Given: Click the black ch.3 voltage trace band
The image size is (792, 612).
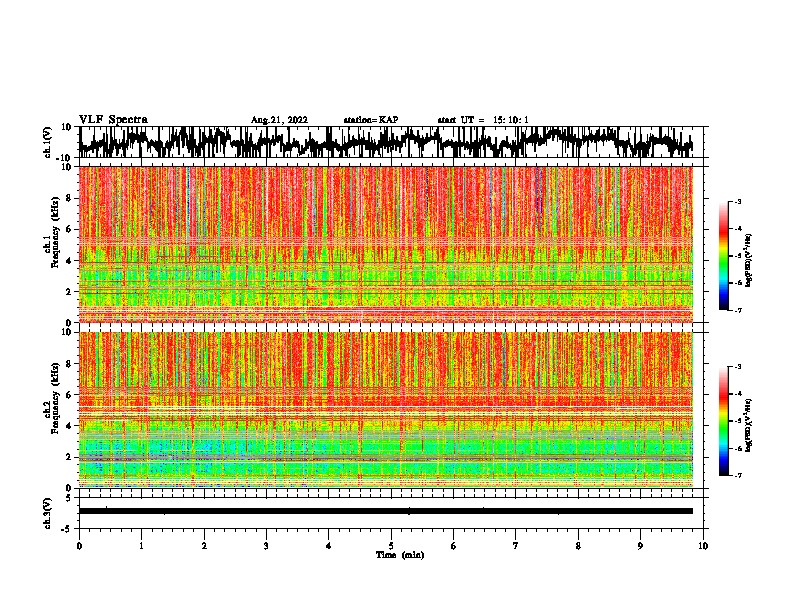Looking at the screenshot, I should click(386, 511).
